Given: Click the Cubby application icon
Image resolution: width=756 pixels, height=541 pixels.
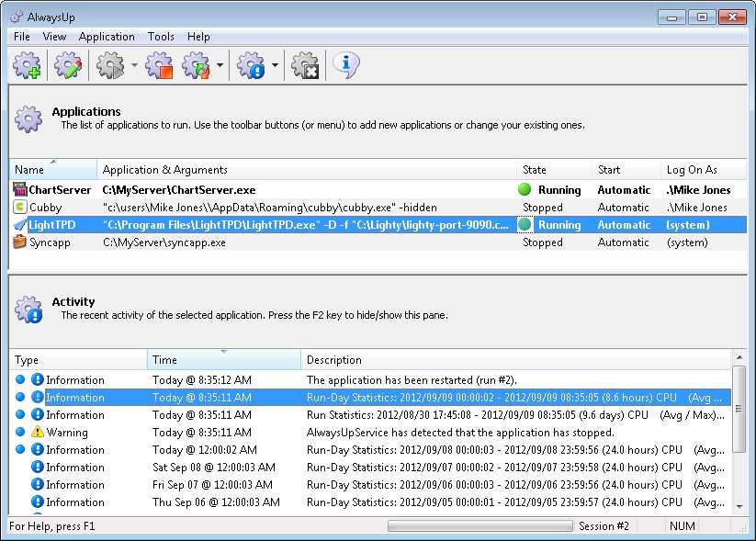Looking at the screenshot, I should click(20, 208).
